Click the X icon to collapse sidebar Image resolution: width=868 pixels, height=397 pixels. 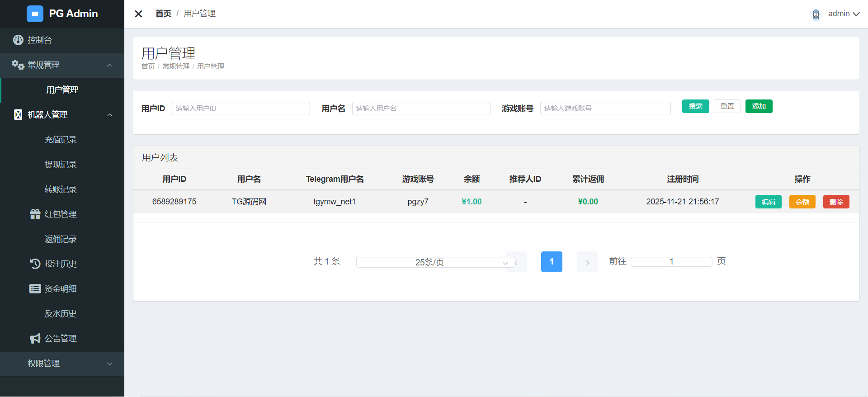(x=139, y=14)
